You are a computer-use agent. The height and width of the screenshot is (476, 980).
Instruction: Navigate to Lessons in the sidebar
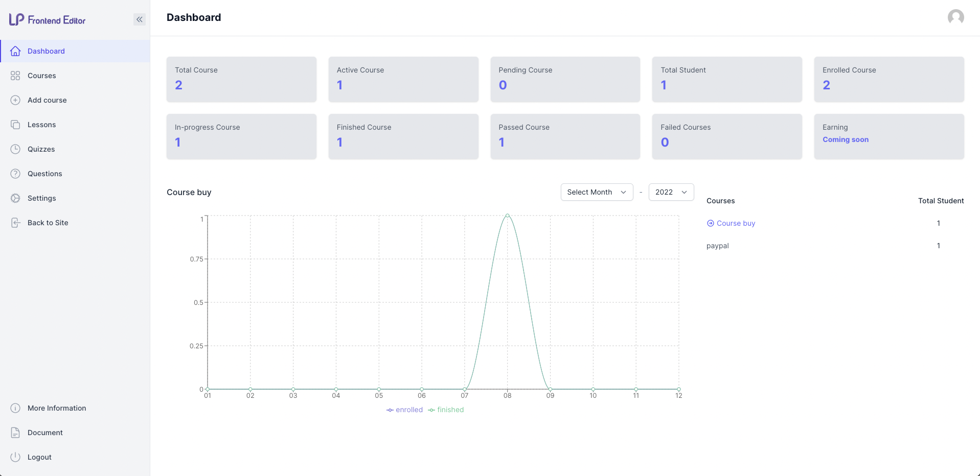coord(75,125)
